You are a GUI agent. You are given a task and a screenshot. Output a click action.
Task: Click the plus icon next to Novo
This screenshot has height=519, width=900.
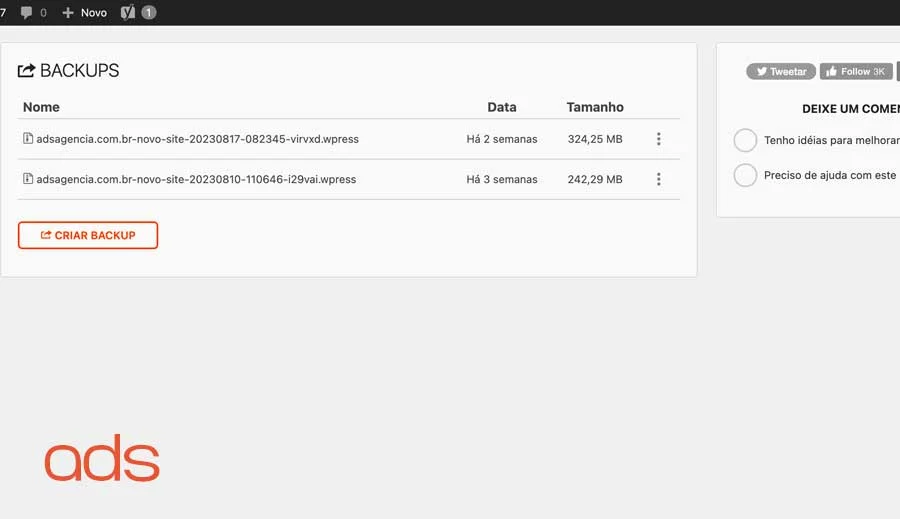pos(68,13)
